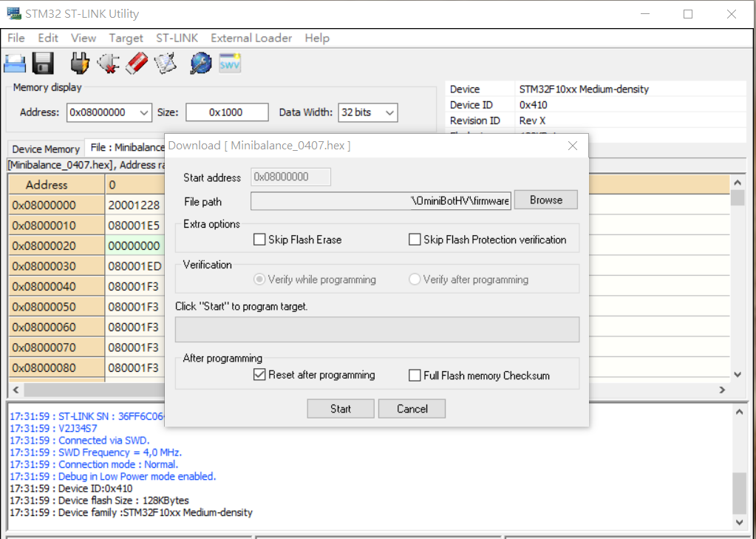Click the File path input field
The image size is (756, 539).
point(381,201)
